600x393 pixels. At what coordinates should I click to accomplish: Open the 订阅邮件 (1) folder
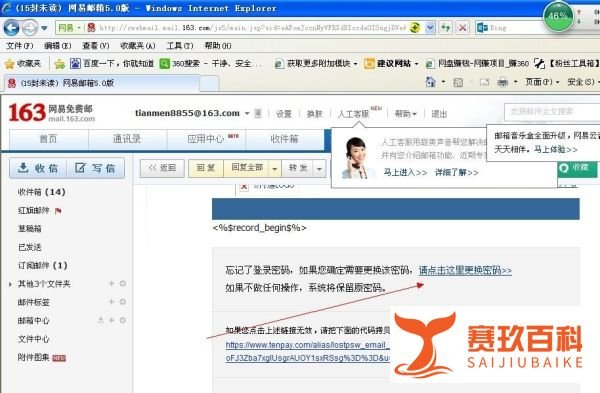42,265
